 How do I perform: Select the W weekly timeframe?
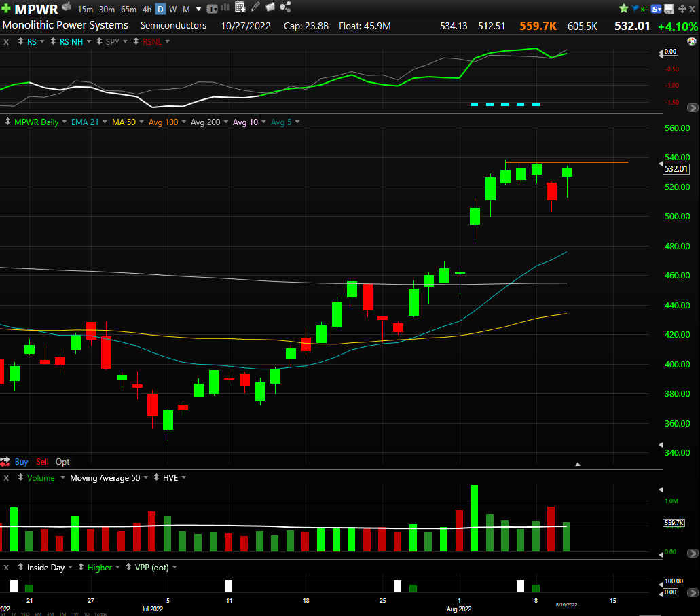point(172,9)
